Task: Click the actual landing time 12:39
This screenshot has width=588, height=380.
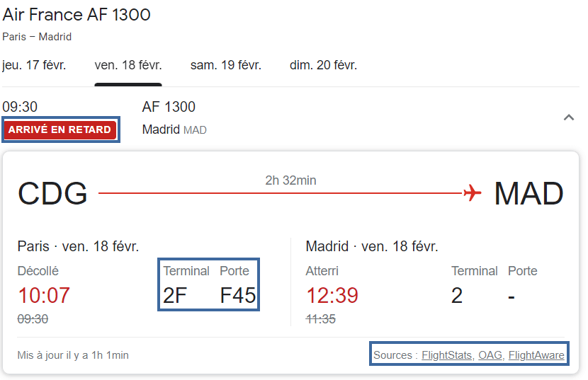Action: [x=332, y=295]
